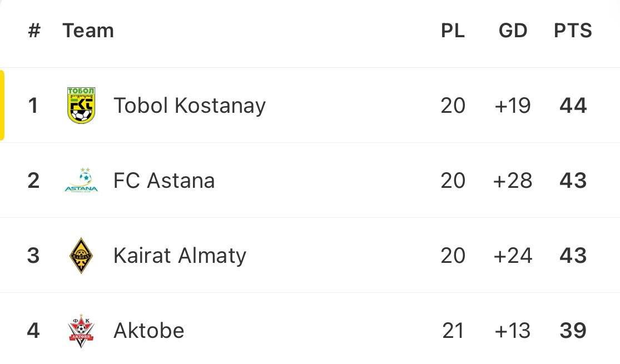Click the Tobol Kostanay club crest
The width and height of the screenshot is (620, 364).
[81, 105]
